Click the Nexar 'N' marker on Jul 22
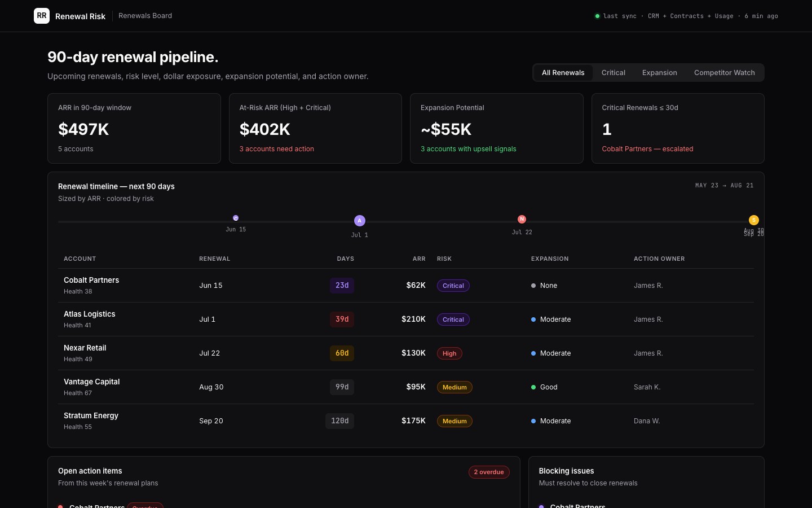This screenshot has height=508, width=812. click(522, 219)
